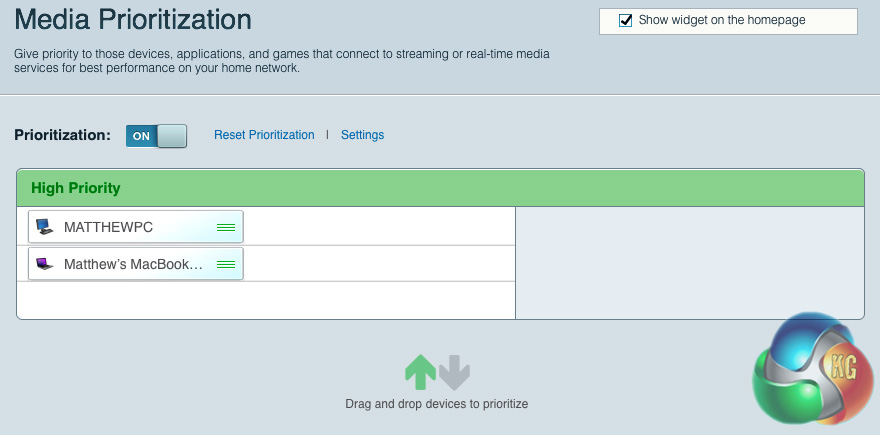This screenshot has height=435, width=880.
Task: Click the Reset Prioritization link
Action: 264,135
